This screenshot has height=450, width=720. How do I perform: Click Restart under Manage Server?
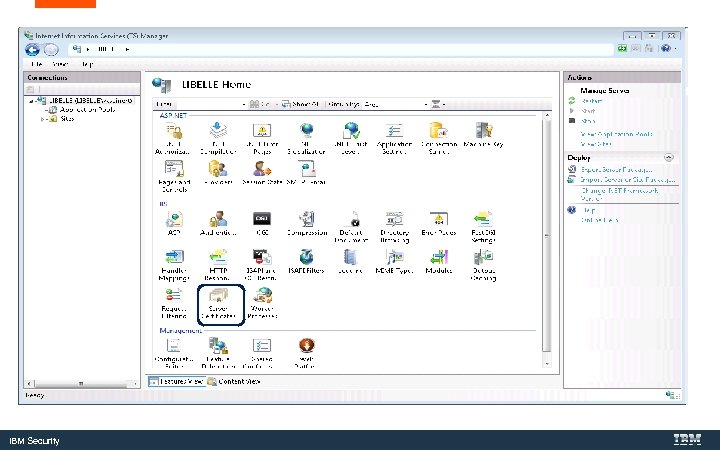pyautogui.click(x=592, y=101)
